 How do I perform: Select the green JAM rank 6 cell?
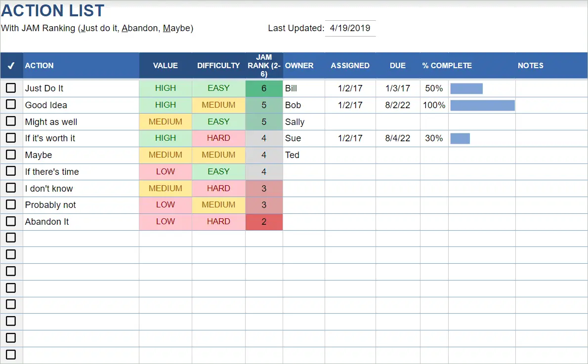point(264,88)
